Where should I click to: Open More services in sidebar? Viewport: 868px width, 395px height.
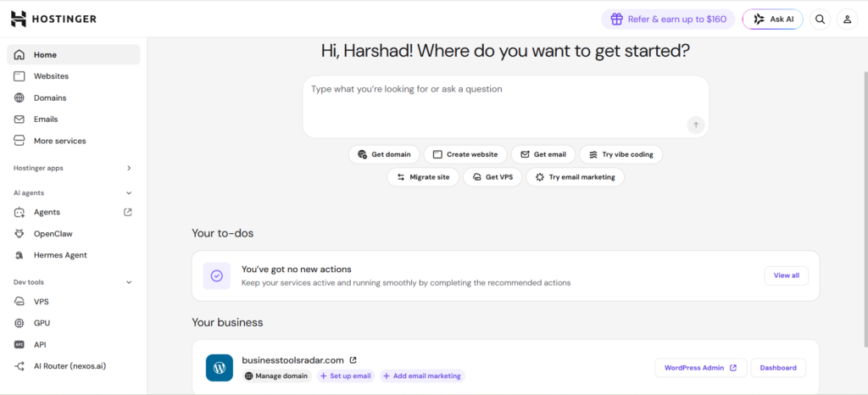coord(74,141)
